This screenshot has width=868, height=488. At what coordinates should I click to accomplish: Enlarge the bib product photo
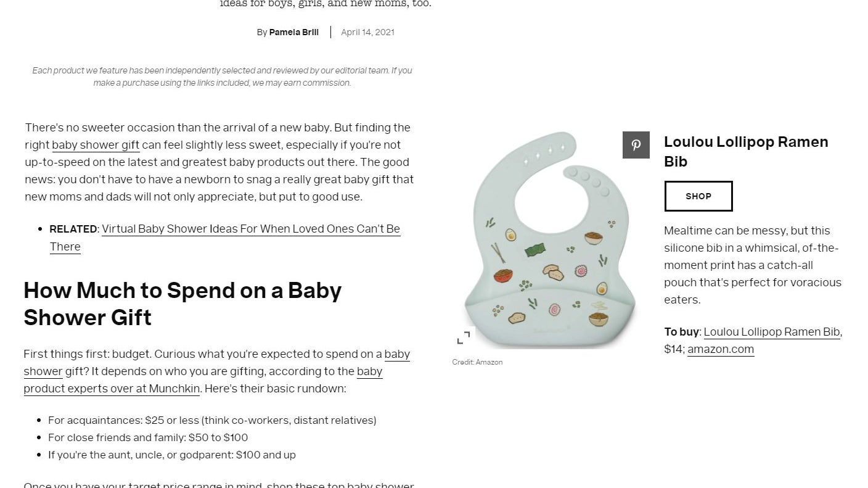tap(464, 336)
